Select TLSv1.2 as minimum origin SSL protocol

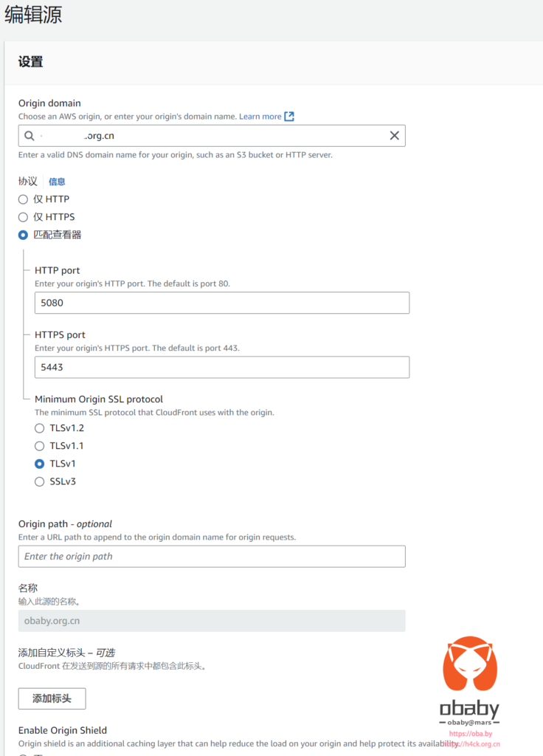tap(39, 427)
